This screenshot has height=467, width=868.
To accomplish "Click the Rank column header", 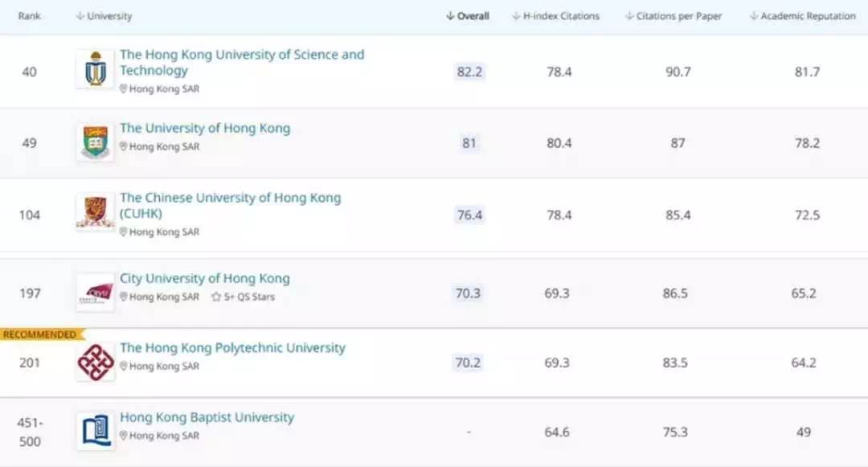I will (29, 16).
